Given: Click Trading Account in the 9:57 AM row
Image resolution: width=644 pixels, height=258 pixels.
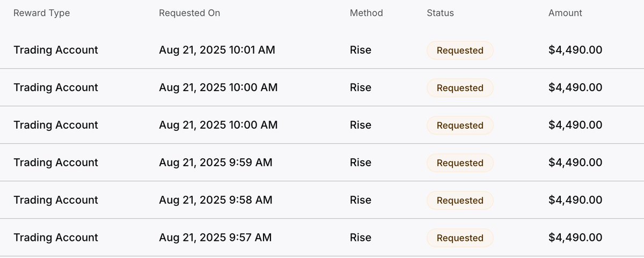Looking at the screenshot, I should (56, 238).
